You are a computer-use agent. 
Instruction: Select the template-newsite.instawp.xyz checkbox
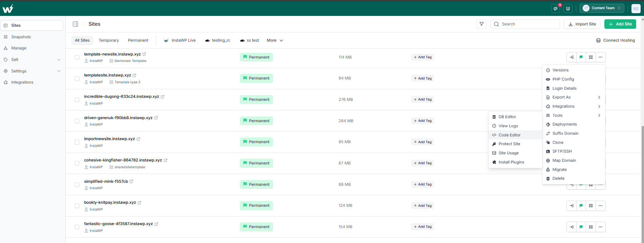(77, 57)
